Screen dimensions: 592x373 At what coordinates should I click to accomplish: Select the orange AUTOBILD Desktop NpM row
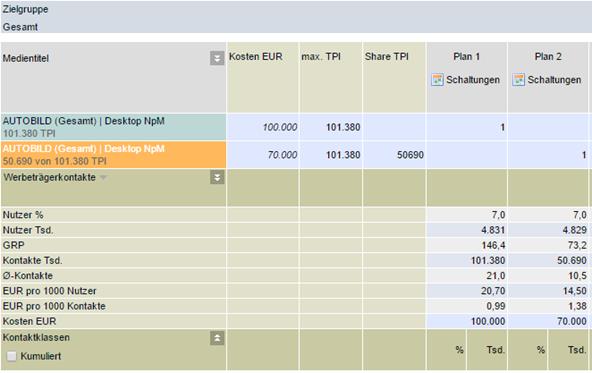[114, 155]
